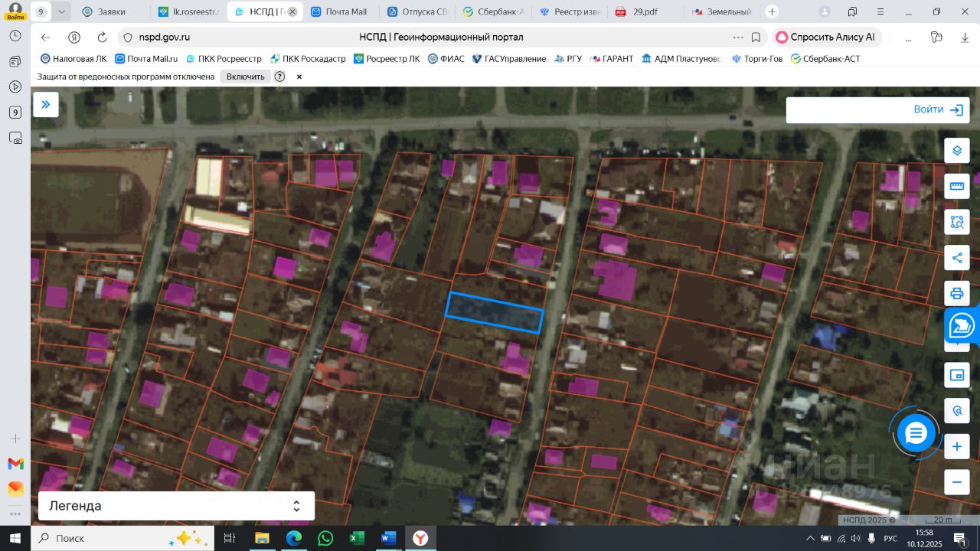The image size is (980, 551).
Task: Show hidden system tray icons
Action: pyautogui.click(x=811, y=538)
